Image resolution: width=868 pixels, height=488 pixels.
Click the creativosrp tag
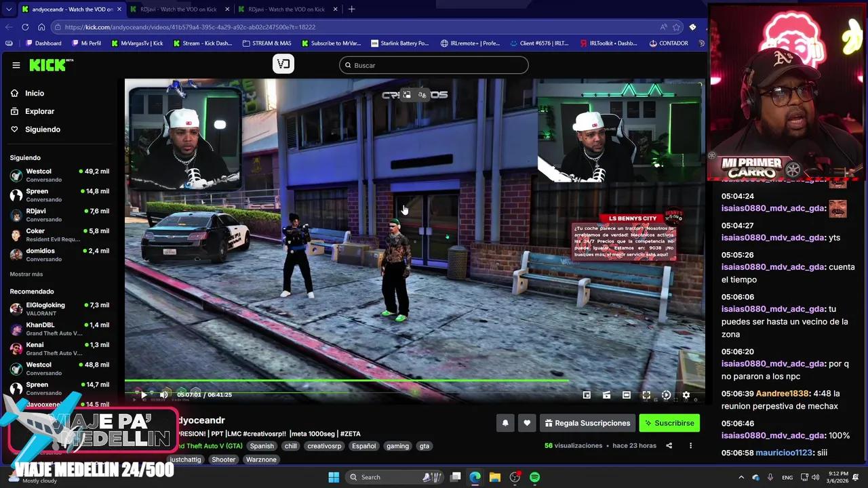324,446
